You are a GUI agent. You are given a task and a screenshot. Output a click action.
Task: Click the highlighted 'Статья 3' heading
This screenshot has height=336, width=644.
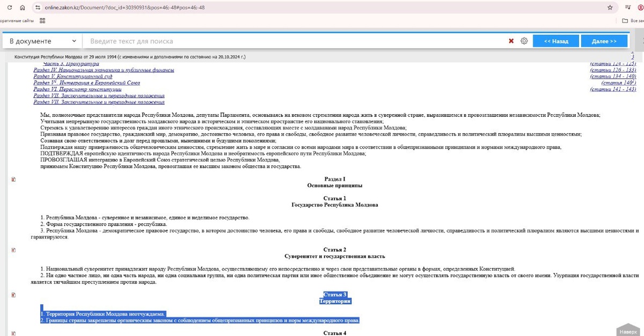tap(335, 295)
